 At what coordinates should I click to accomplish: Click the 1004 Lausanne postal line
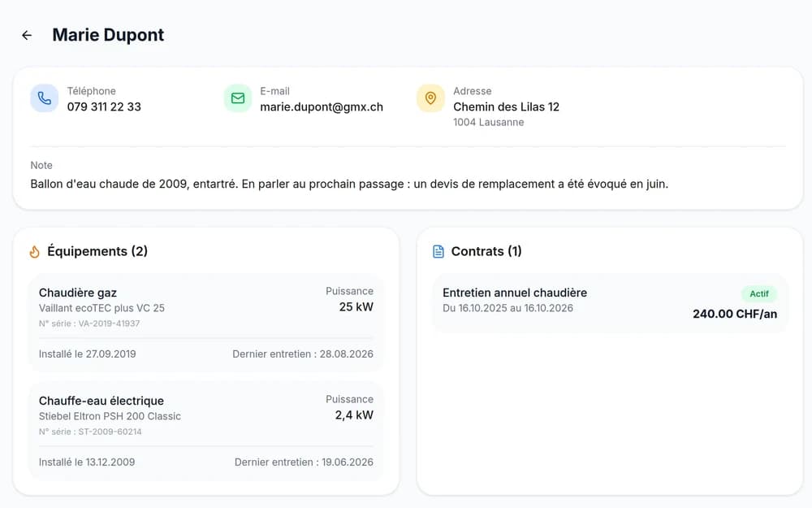[x=488, y=123]
